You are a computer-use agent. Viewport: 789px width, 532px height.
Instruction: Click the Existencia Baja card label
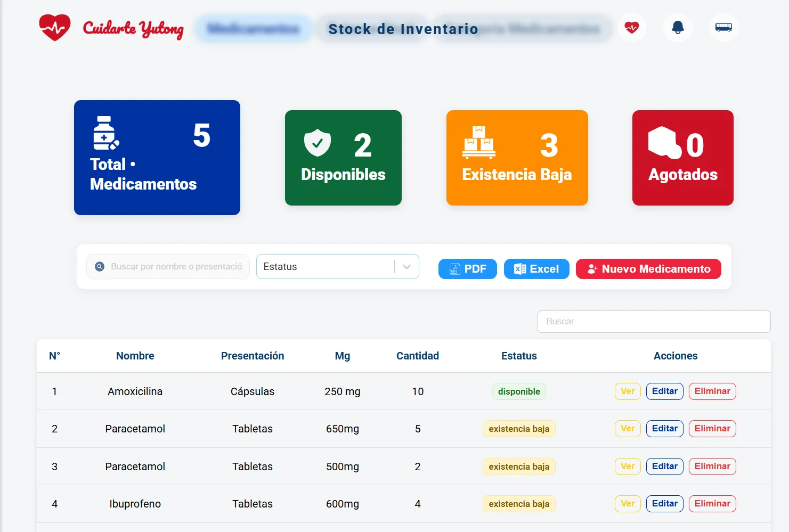[x=517, y=175]
